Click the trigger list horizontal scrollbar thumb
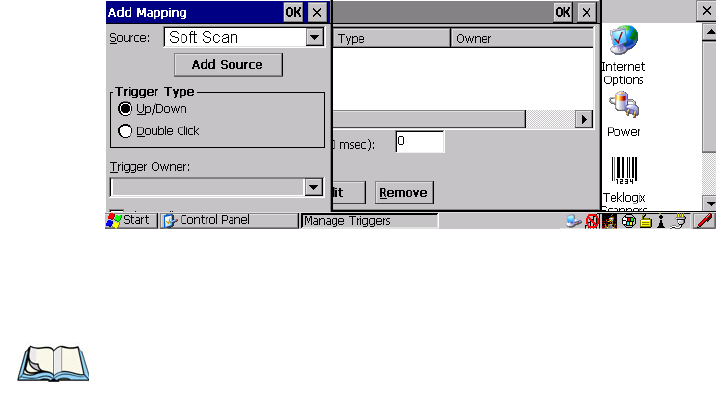This screenshot has height=395, width=716. tap(429, 119)
